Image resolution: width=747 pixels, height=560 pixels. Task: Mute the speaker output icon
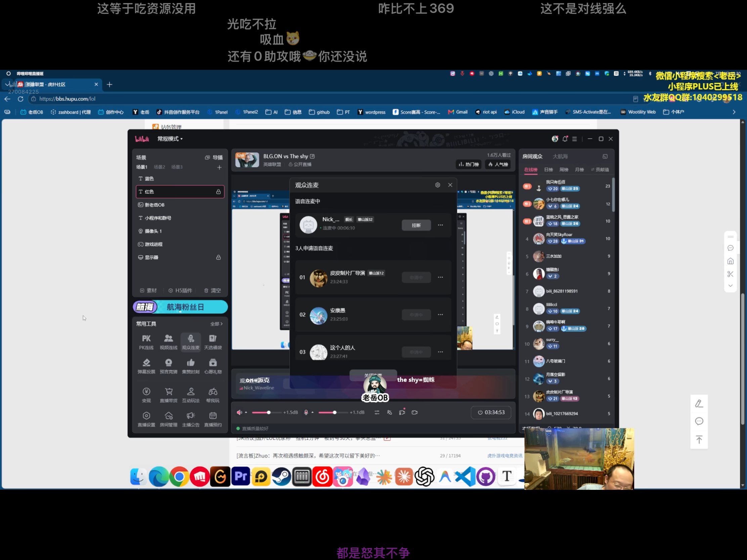point(239,412)
